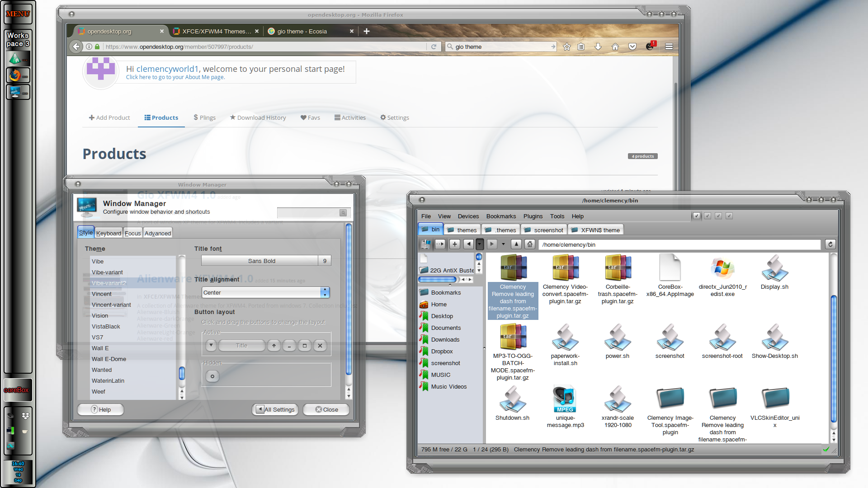Screen dimensions: 868x488
Task: Click the maximize button in Active button layout
Action: tap(304, 346)
